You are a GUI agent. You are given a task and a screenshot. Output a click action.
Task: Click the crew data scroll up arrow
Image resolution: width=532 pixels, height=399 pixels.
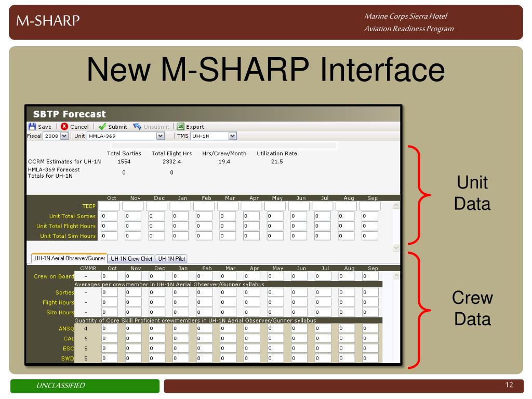[395, 276]
